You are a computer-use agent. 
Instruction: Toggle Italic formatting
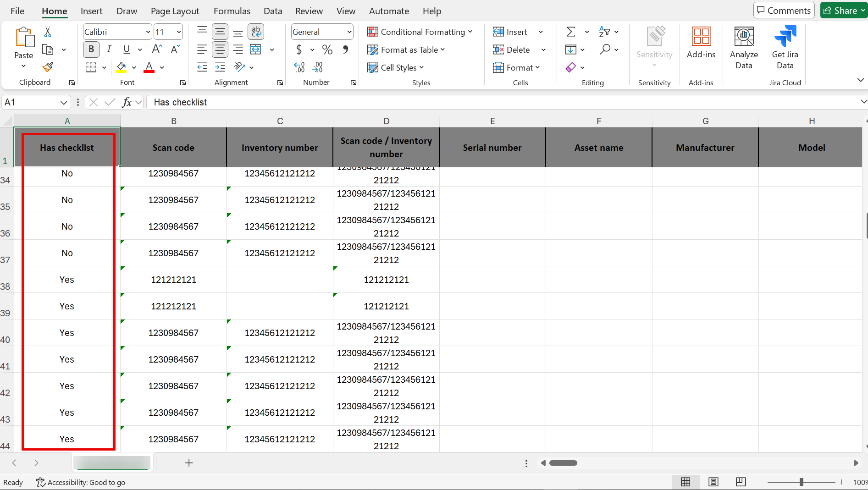tap(109, 50)
